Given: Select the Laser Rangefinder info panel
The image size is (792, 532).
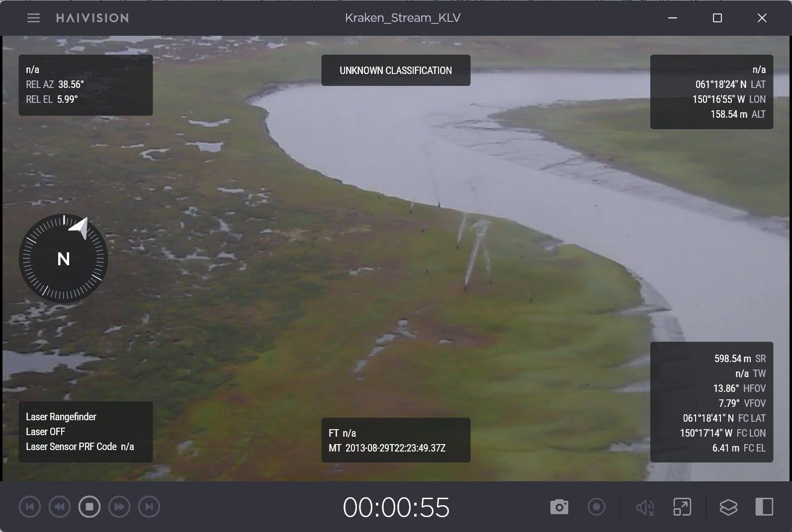Looking at the screenshot, I should coord(86,432).
